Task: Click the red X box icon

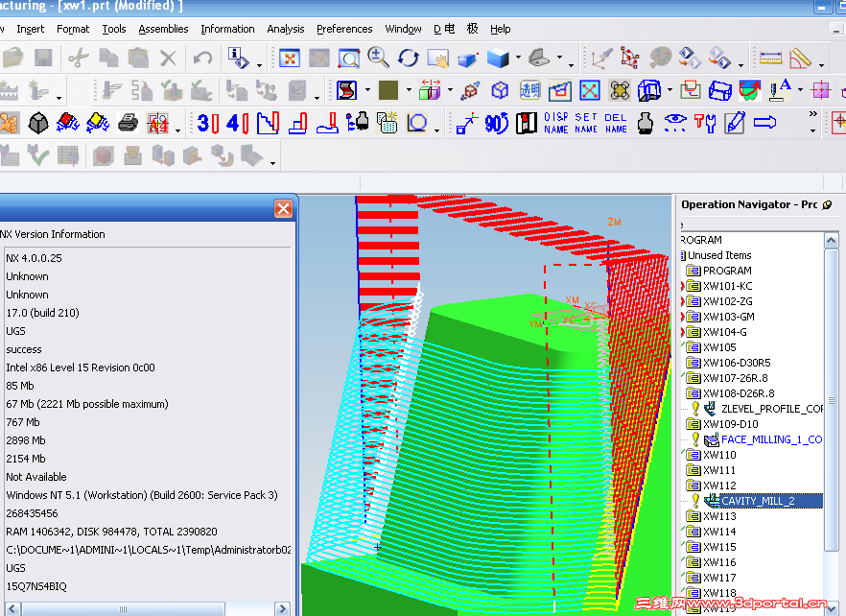Action: [x=590, y=90]
